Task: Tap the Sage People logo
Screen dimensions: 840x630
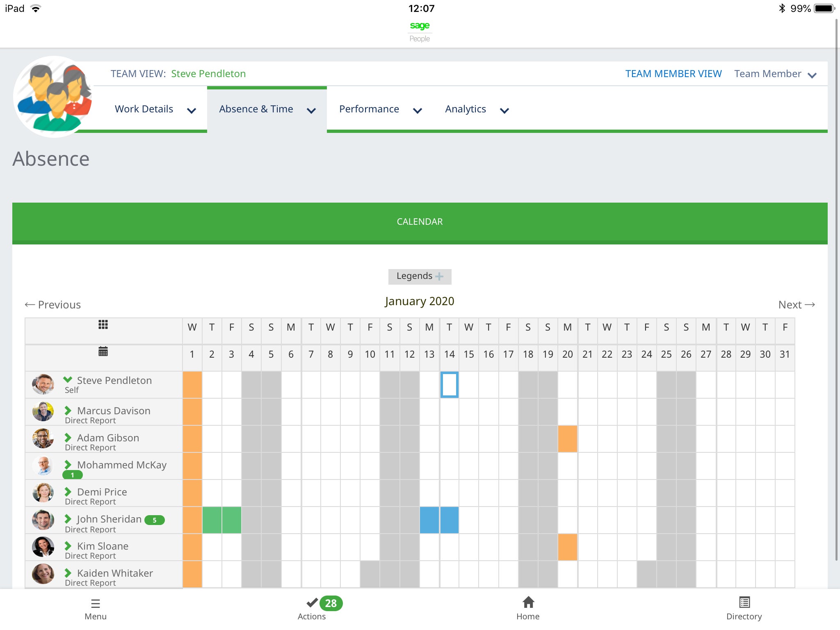Action: [420, 31]
